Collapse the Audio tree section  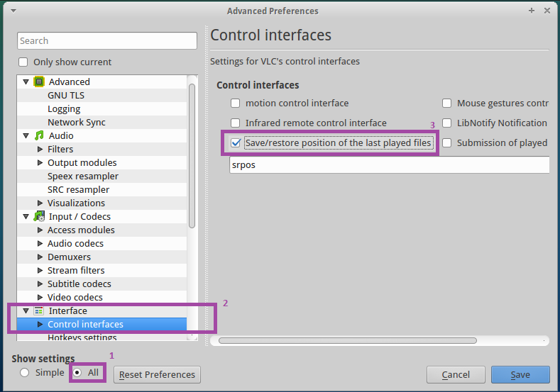coord(26,135)
